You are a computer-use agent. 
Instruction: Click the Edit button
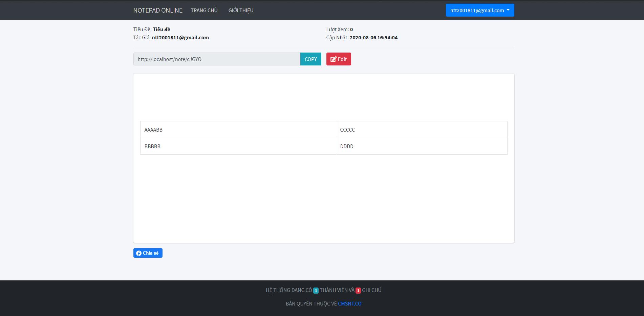(x=338, y=59)
